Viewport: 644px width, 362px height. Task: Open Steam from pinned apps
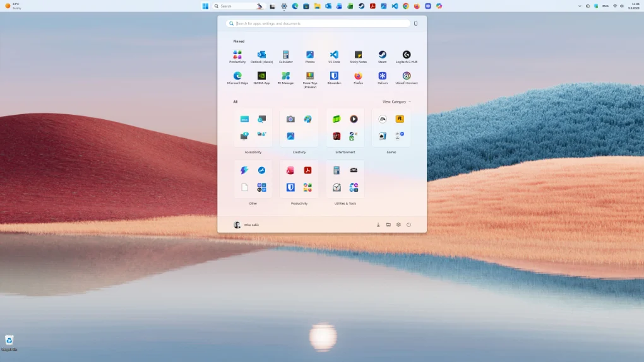pyautogui.click(x=383, y=57)
